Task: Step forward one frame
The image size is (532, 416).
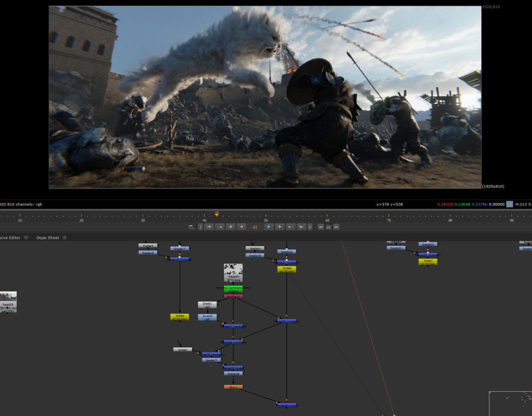Action: click(x=280, y=227)
